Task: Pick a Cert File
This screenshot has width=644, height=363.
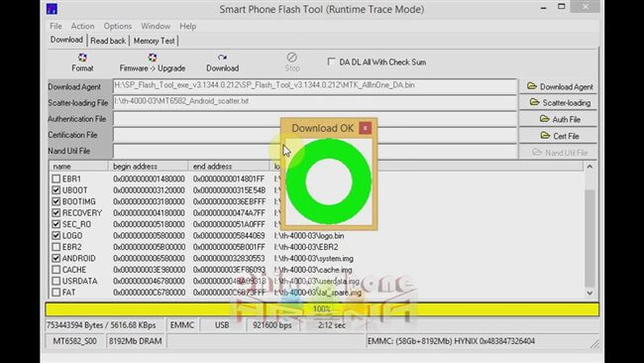Action: click(560, 136)
